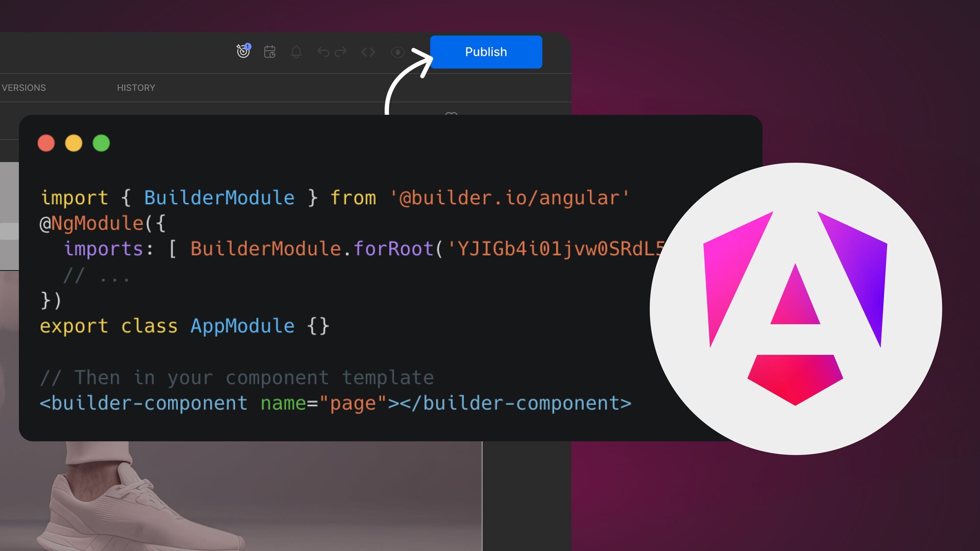Open notifications with the bell icon
This screenshot has width=980, height=551.
[x=296, y=51]
